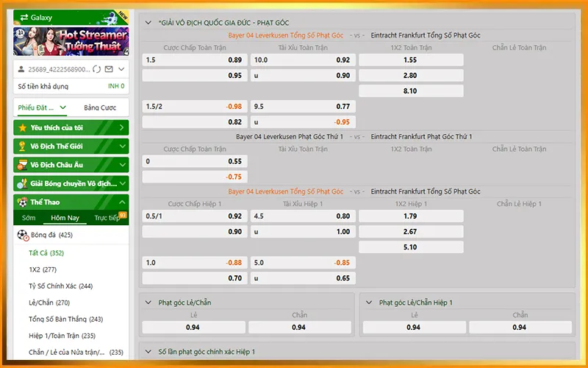
Task: Collapse the Giải Vô Địch Quốc Gia Đức header
Action: [x=148, y=23]
